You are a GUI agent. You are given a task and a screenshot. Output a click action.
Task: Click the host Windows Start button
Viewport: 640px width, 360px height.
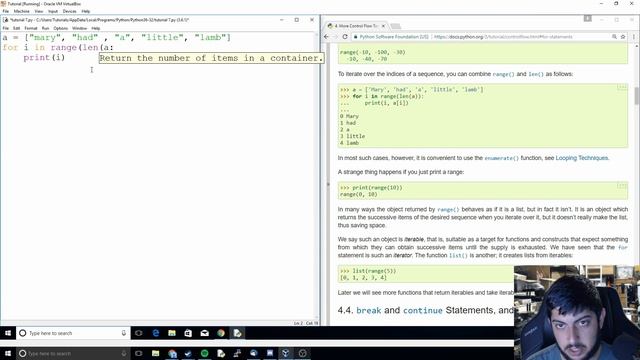[8, 353]
